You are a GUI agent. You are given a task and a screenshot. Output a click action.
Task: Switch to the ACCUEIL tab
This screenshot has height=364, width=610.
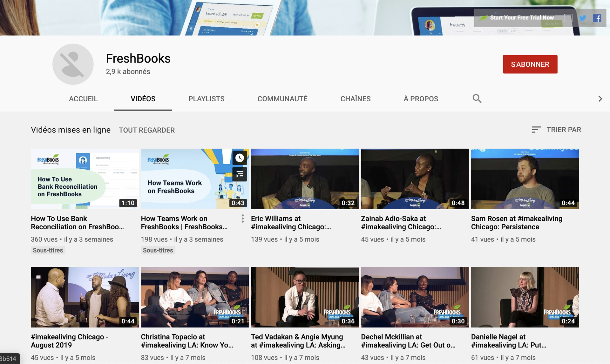[83, 99]
